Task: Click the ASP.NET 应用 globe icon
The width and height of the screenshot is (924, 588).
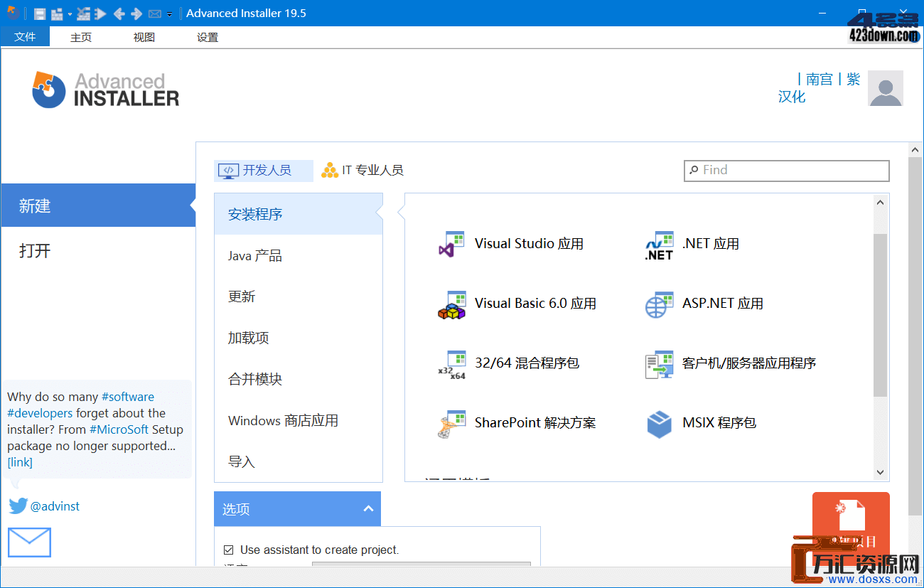Action: coord(659,304)
